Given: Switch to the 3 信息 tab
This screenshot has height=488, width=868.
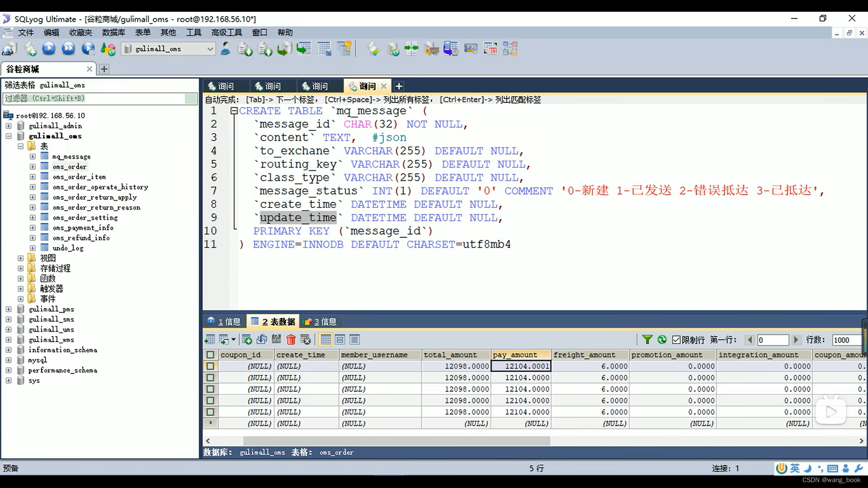Looking at the screenshot, I should (x=320, y=322).
